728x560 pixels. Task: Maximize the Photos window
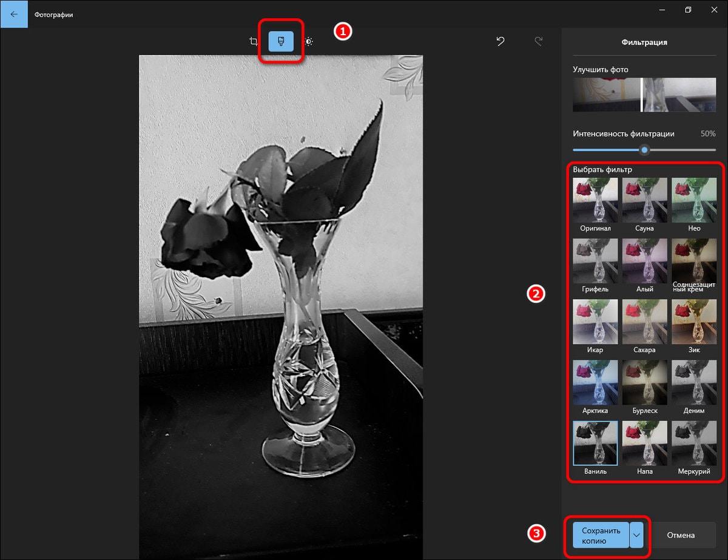(688, 10)
